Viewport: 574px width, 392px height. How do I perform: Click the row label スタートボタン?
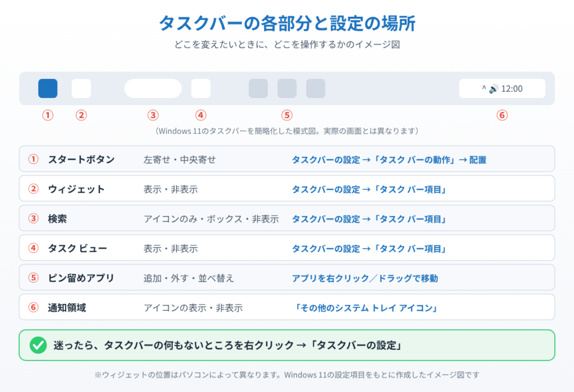click(x=81, y=160)
